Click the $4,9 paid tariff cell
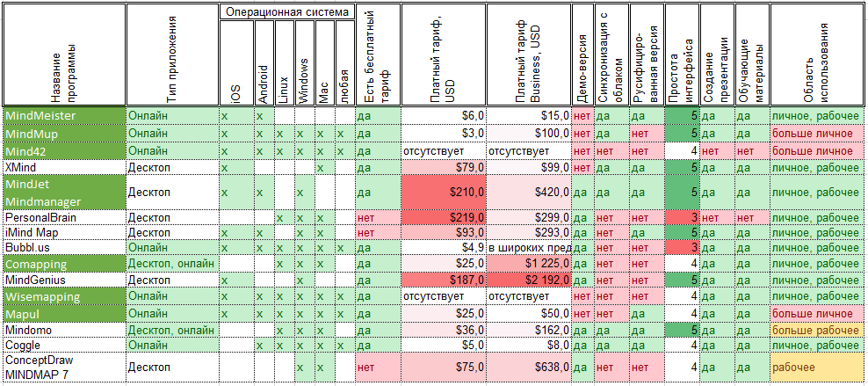The image size is (868, 386). pyautogui.click(x=444, y=248)
